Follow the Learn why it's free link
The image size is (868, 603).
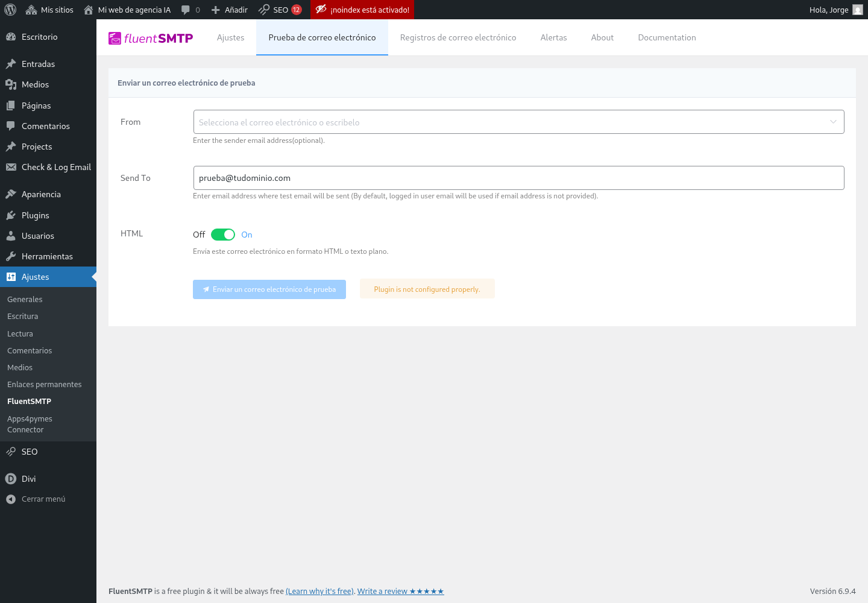(x=319, y=592)
